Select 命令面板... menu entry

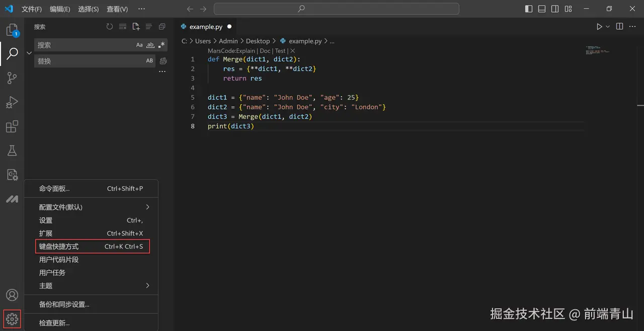pyautogui.click(x=91, y=188)
